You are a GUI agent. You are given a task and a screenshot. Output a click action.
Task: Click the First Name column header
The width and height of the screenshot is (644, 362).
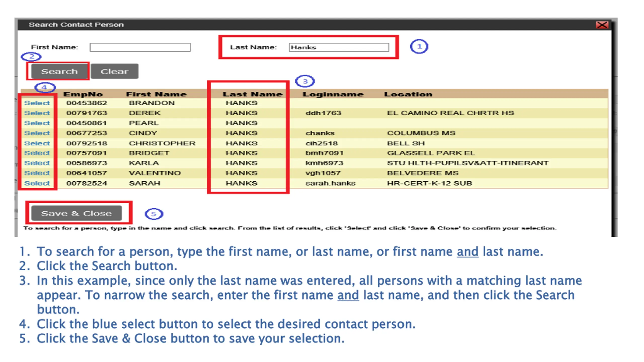tap(156, 94)
